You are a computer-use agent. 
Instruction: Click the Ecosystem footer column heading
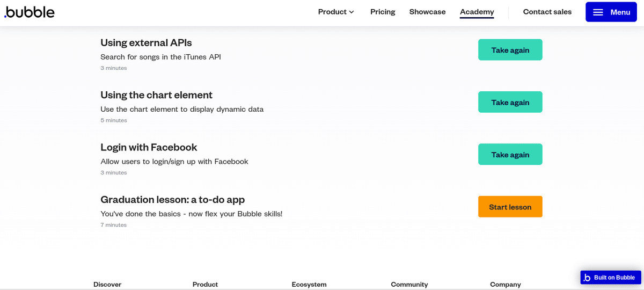(309, 284)
